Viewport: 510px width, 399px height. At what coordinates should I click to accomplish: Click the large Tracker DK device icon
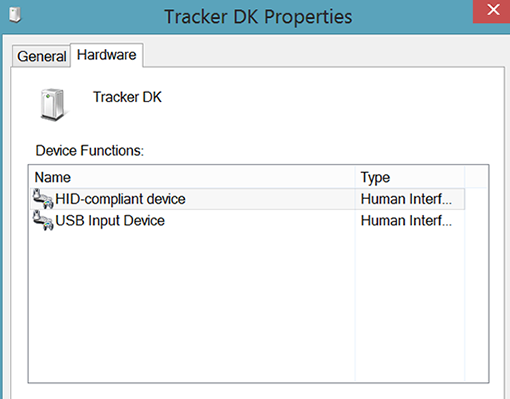pos(53,104)
